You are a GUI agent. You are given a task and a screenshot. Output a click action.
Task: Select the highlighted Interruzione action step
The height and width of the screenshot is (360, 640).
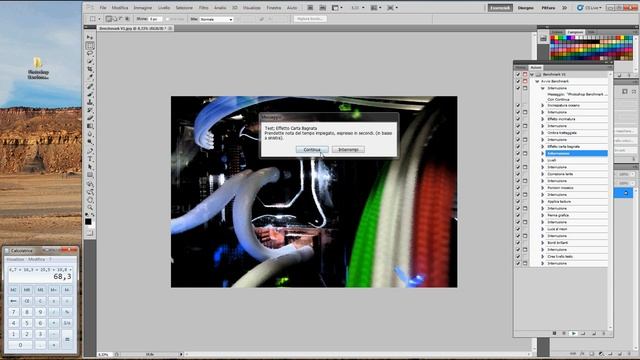pos(576,153)
